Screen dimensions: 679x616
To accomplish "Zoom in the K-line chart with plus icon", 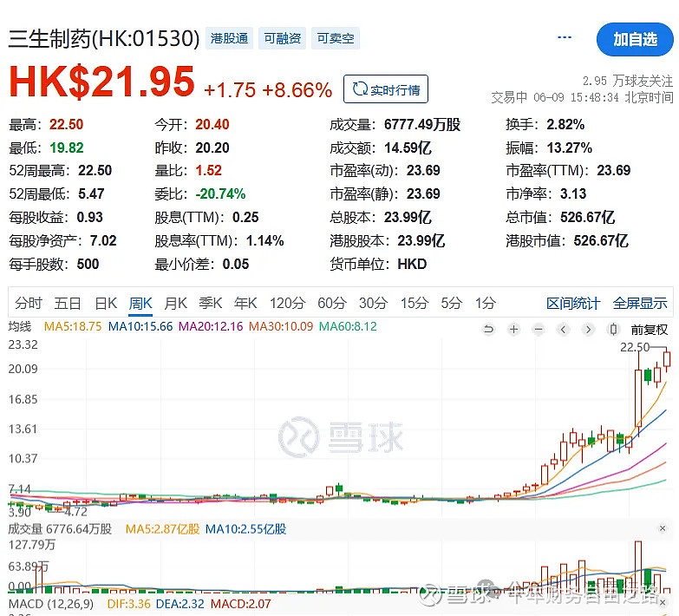I will (513, 330).
